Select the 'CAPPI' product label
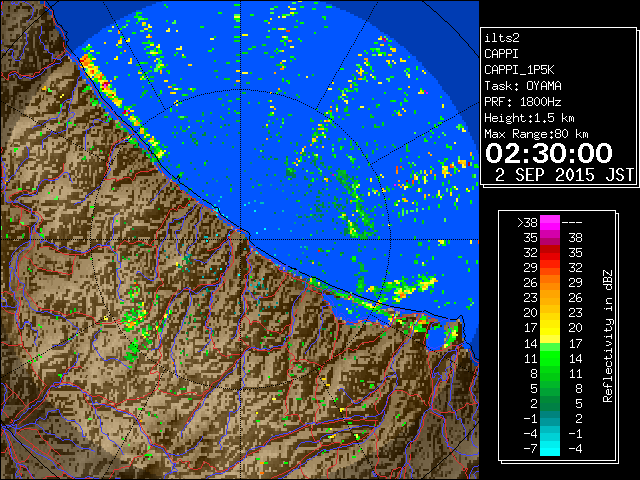This screenshot has width=640, height=480. pos(502,54)
